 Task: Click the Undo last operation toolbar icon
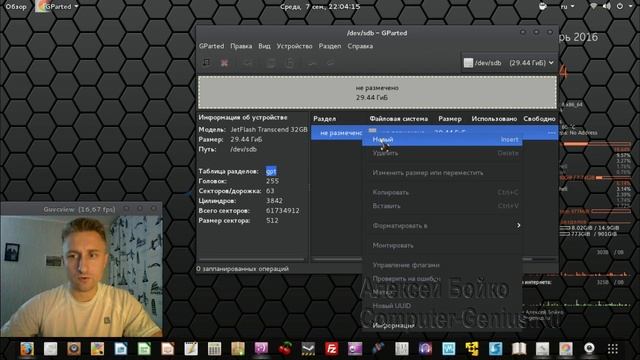[x=312, y=63]
